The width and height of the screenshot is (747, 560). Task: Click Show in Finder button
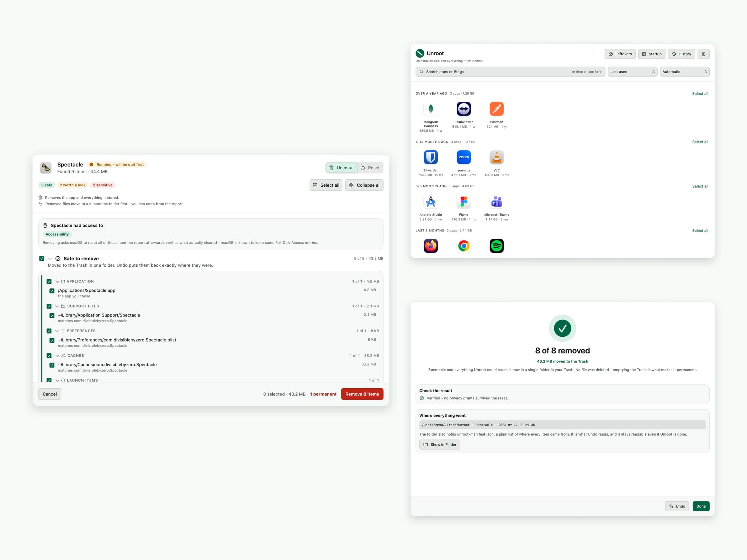click(x=440, y=445)
